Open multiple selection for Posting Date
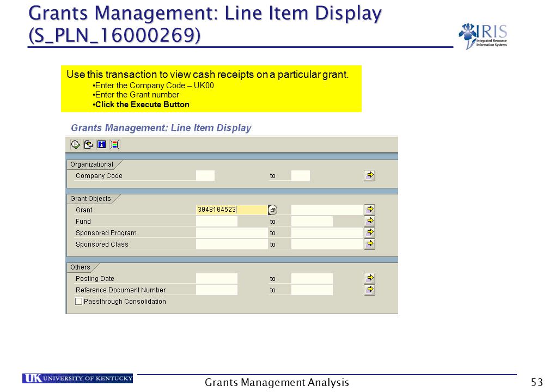 point(369,278)
